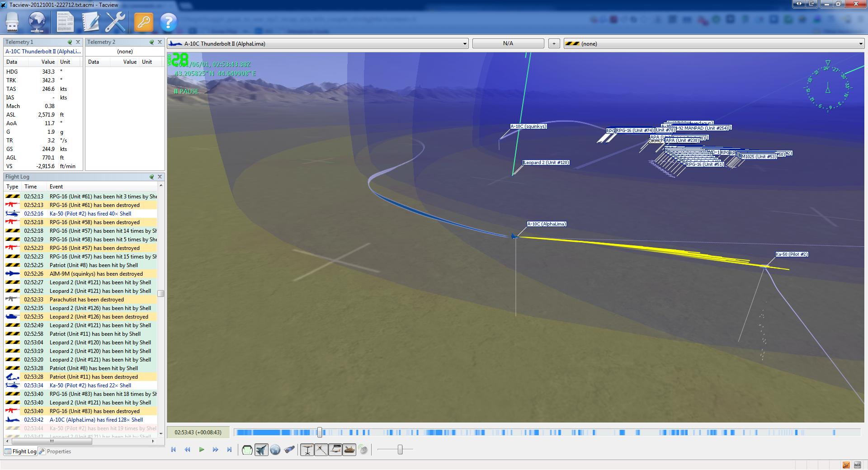Click the plus button beside N/A
Viewport: 868px width, 470px height.
coord(554,43)
